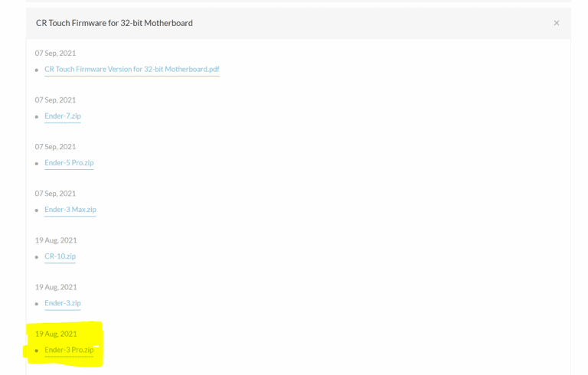Click the panel title for 32-bit Motherboard
The width and height of the screenshot is (588, 375).
point(114,23)
